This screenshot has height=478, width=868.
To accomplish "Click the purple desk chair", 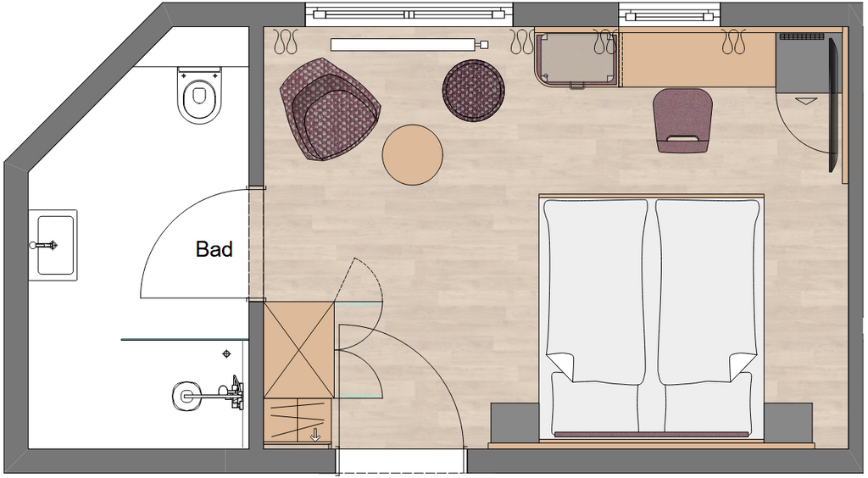I will click(682, 120).
